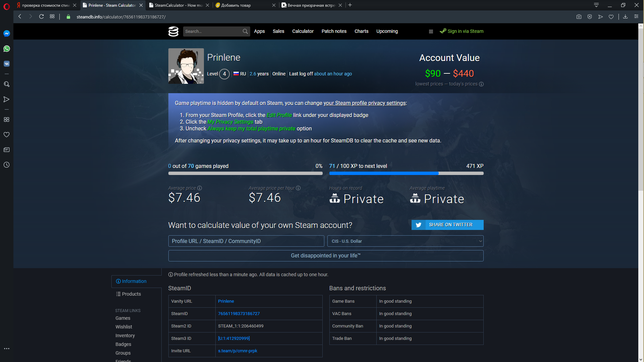Open Bookmarks heart in sidebar

pos(6,135)
